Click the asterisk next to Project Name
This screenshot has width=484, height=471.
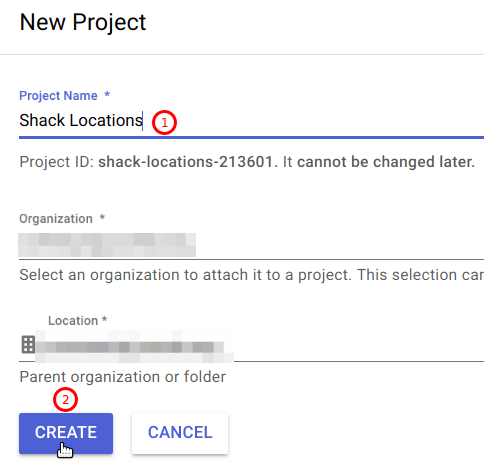coord(107,94)
